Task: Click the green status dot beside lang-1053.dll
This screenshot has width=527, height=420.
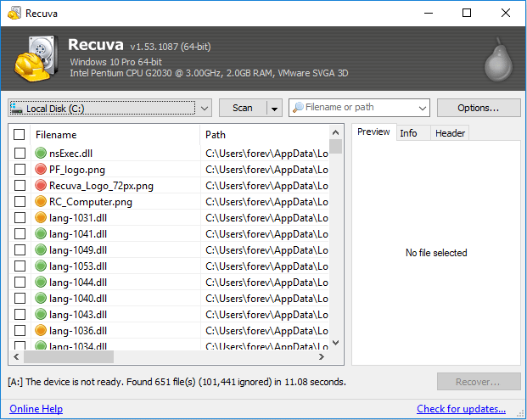Action: click(41, 266)
